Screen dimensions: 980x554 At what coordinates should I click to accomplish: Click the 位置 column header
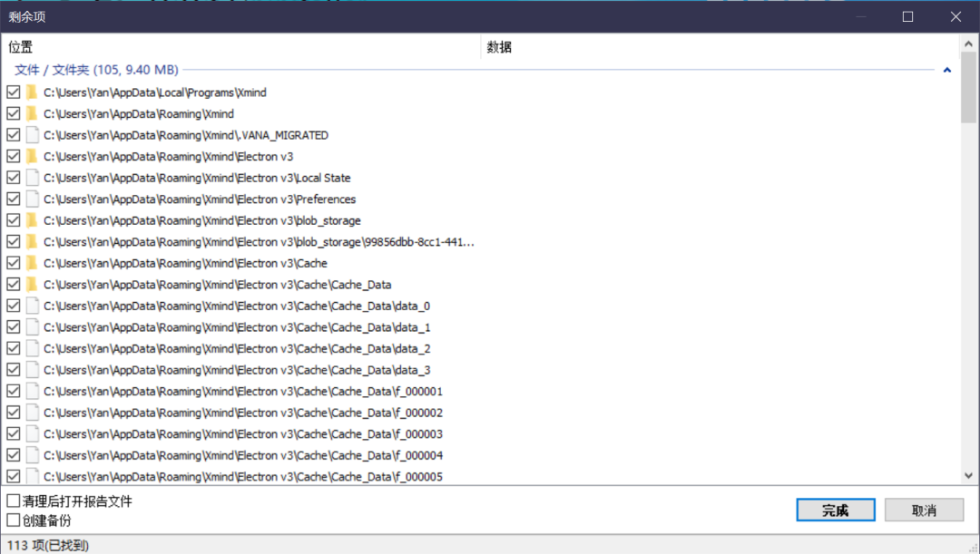(240, 47)
